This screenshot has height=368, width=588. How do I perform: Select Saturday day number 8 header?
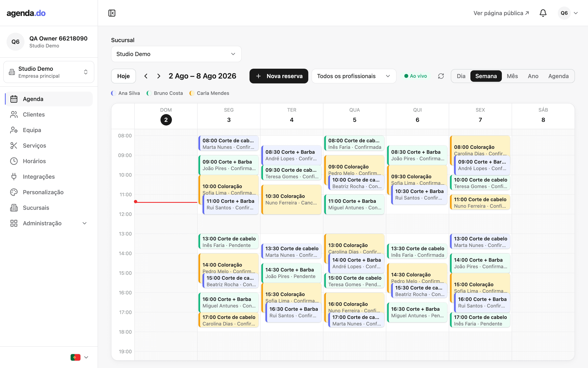543,120
